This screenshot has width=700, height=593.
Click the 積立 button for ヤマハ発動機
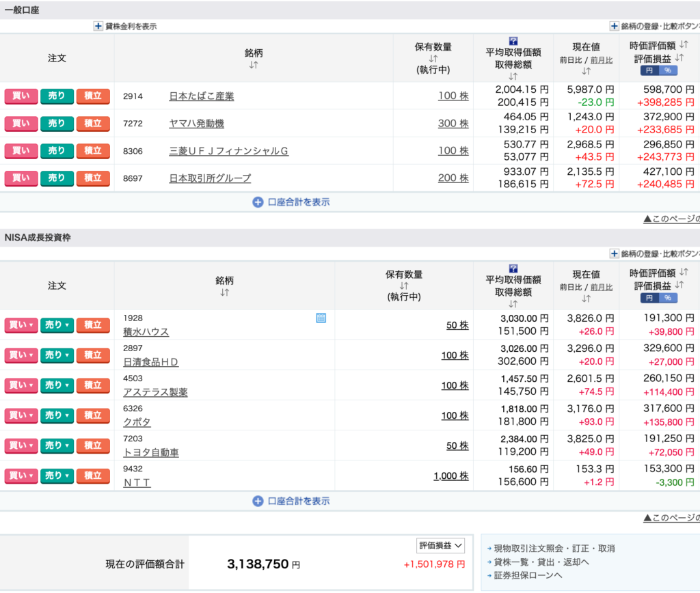point(92,124)
